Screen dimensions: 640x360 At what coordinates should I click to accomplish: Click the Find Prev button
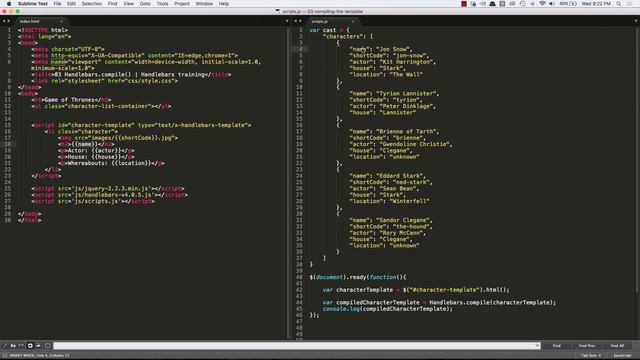click(587, 346)
